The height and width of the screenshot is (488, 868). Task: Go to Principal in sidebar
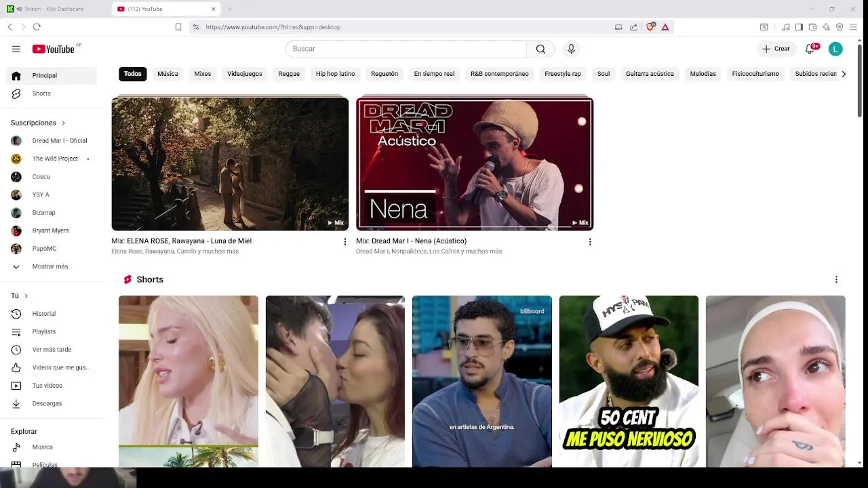(51, 75)
